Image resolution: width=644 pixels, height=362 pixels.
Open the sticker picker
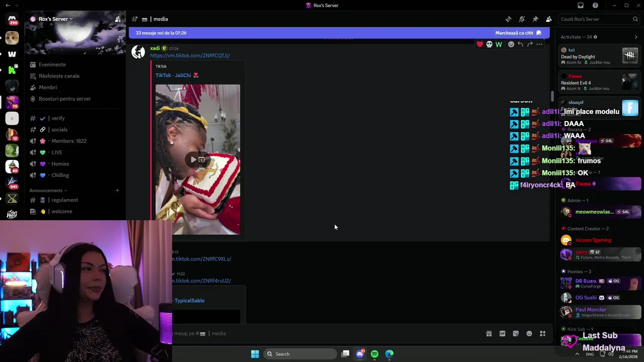(516, 333)
